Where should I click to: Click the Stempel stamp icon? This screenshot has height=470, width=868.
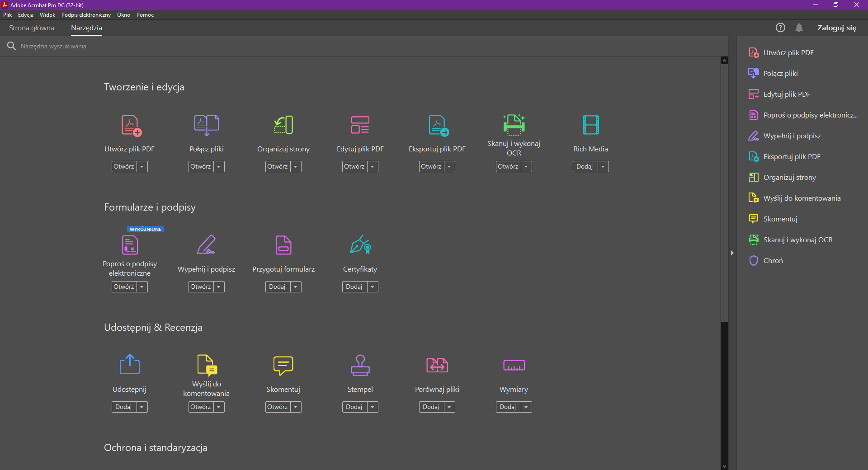point(360,365)
